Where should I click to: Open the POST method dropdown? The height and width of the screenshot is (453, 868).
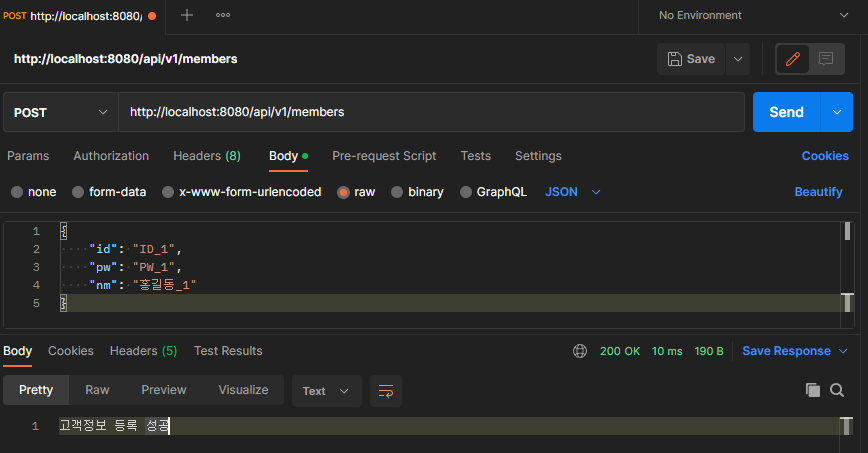pos(61,112)
